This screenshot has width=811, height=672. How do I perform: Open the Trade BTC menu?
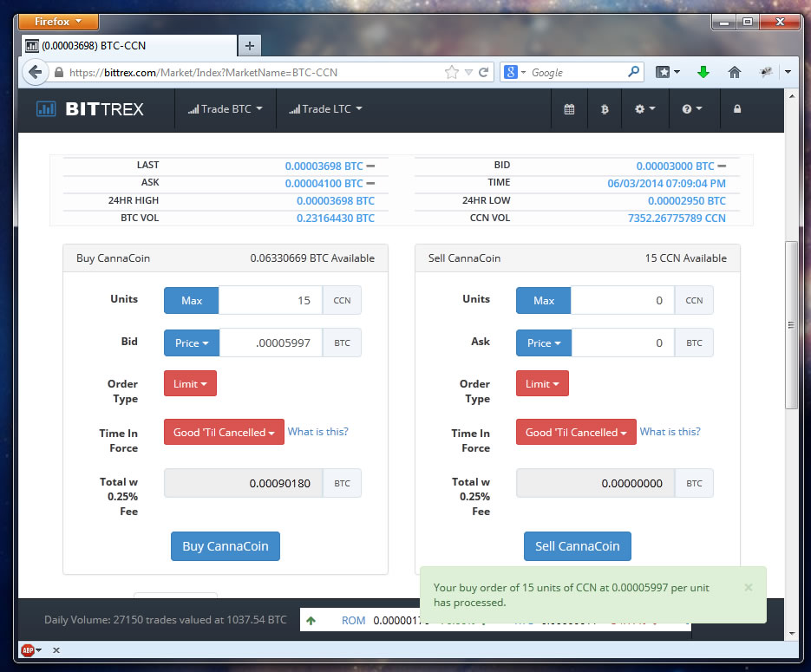pyautogui.click(x=225, y=109)
